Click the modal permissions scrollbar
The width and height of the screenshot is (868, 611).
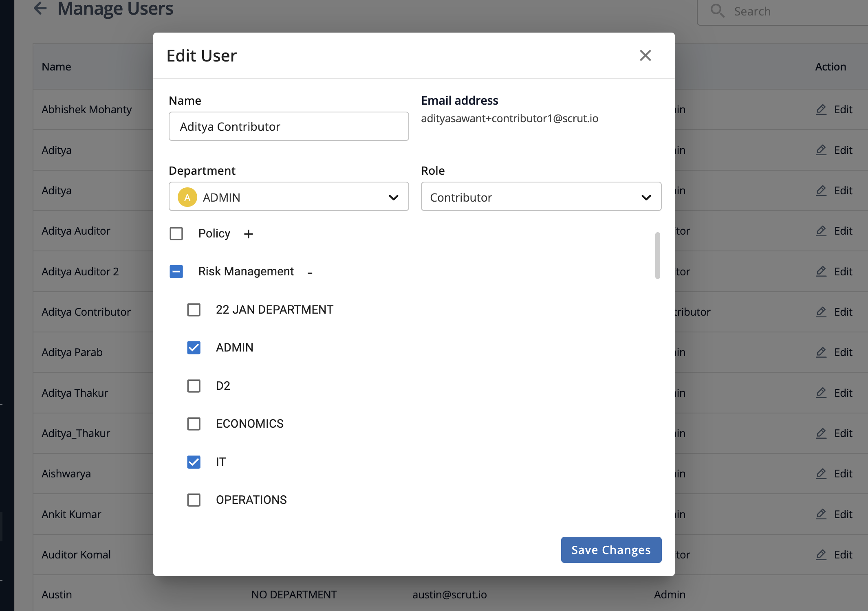pyautogui.click(x=657, y=255)
